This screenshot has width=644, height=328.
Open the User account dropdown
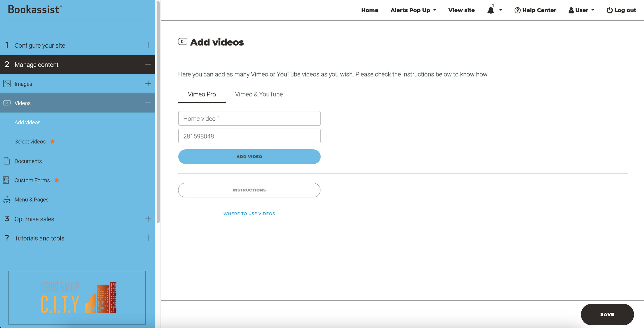(x=581, y=10)
